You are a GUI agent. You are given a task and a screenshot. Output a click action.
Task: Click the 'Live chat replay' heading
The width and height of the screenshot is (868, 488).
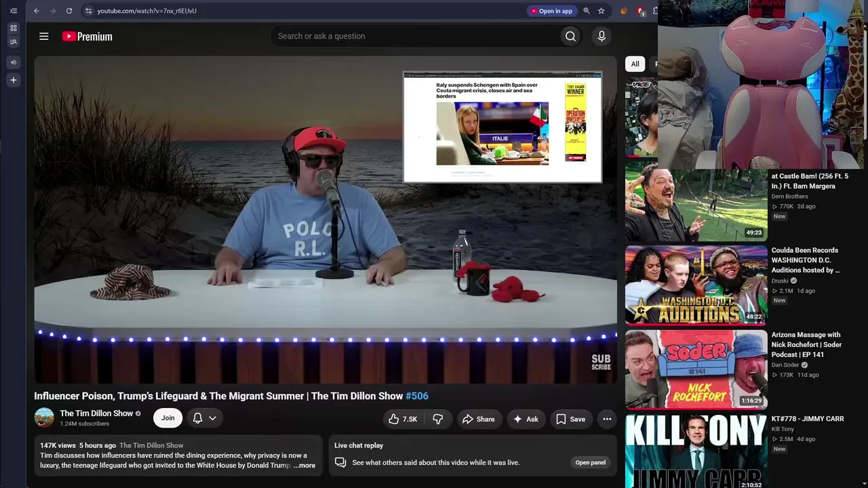click(359, 445)
